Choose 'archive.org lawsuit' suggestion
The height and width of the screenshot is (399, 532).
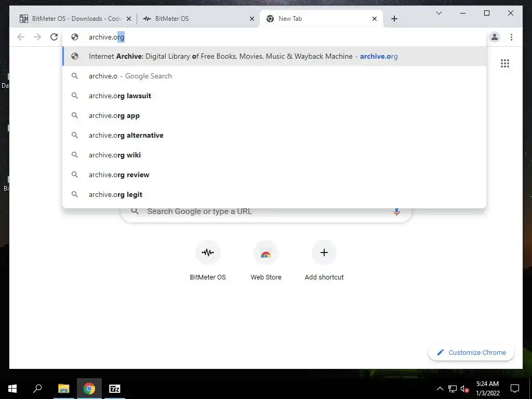click(274, 96)
